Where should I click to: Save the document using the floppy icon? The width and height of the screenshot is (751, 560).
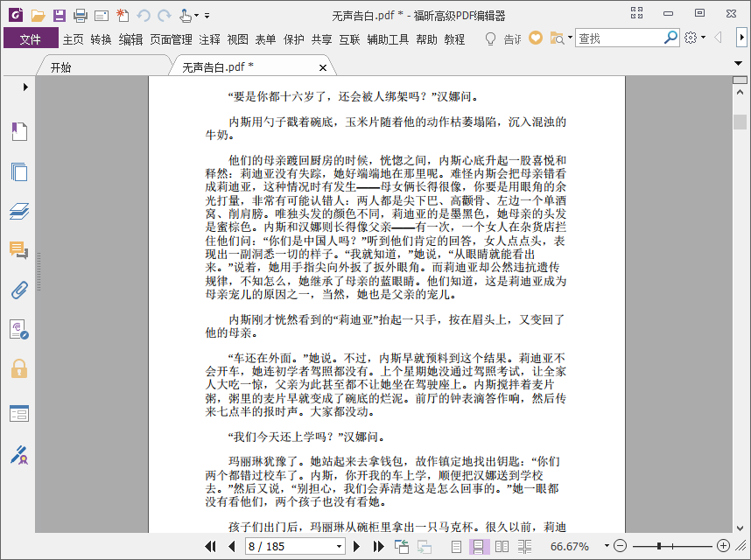[59, 16]
